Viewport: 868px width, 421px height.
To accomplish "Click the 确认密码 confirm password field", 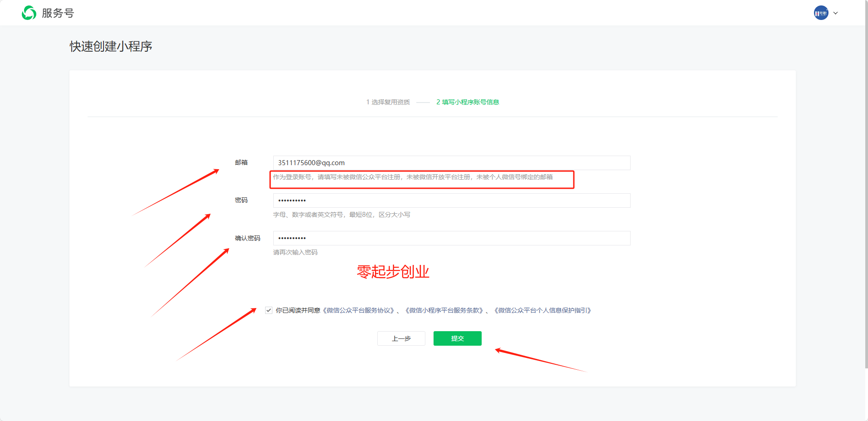I will (x=451, y=238).
